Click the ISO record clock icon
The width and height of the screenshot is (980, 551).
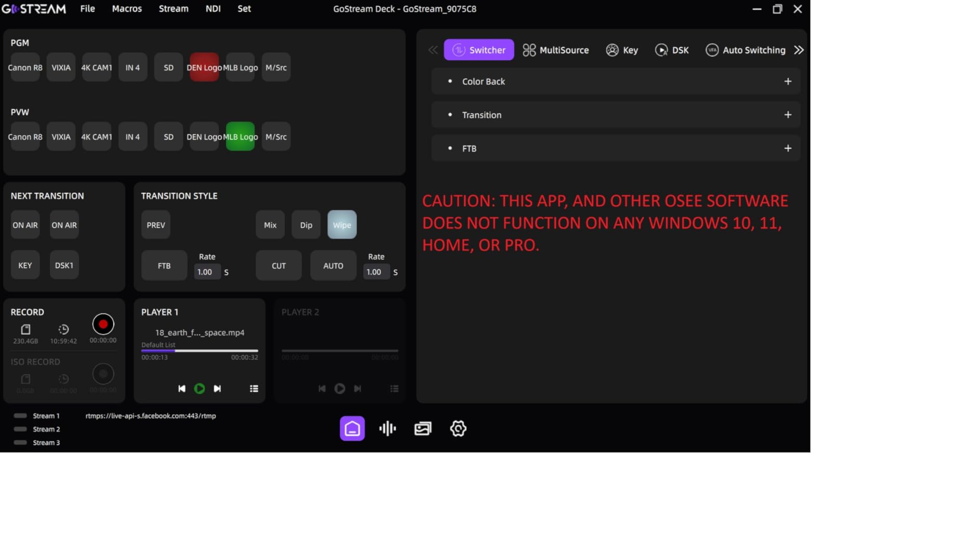tap(63, 379)
